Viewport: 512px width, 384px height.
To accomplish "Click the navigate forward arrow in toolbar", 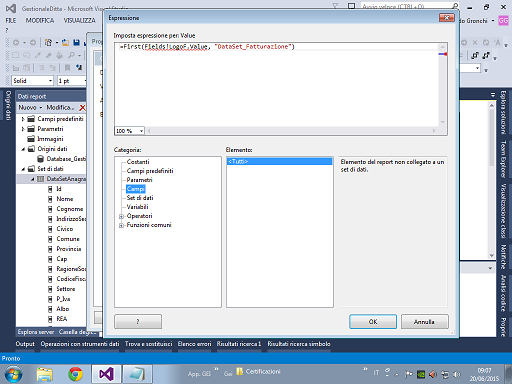I will point(33,43).
